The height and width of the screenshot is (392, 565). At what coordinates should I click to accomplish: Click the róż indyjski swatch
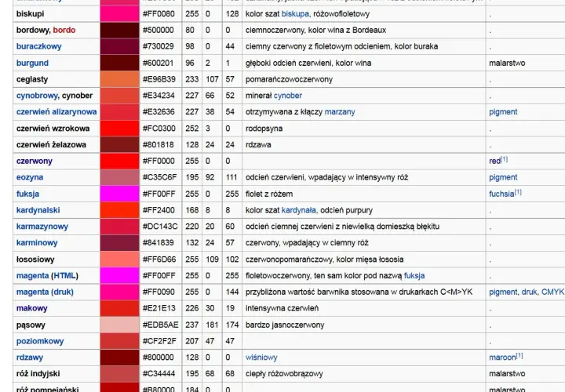(119, 374)
